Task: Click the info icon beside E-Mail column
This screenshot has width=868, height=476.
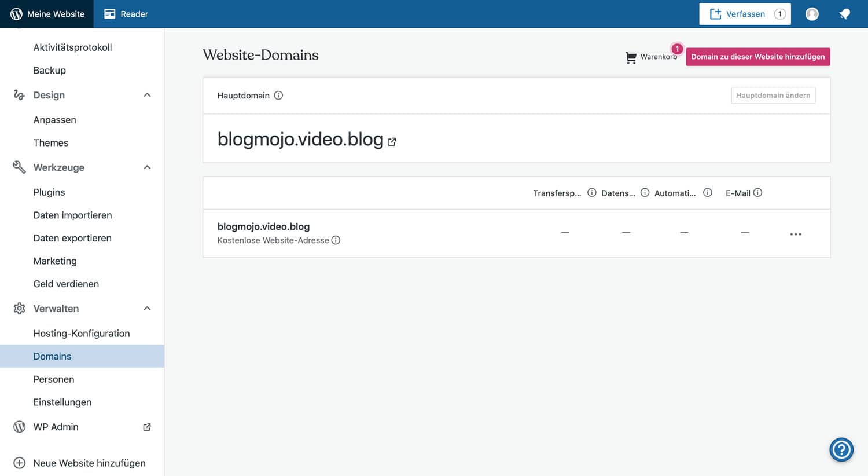Action: pyautogui.click(x=758, y=193)
